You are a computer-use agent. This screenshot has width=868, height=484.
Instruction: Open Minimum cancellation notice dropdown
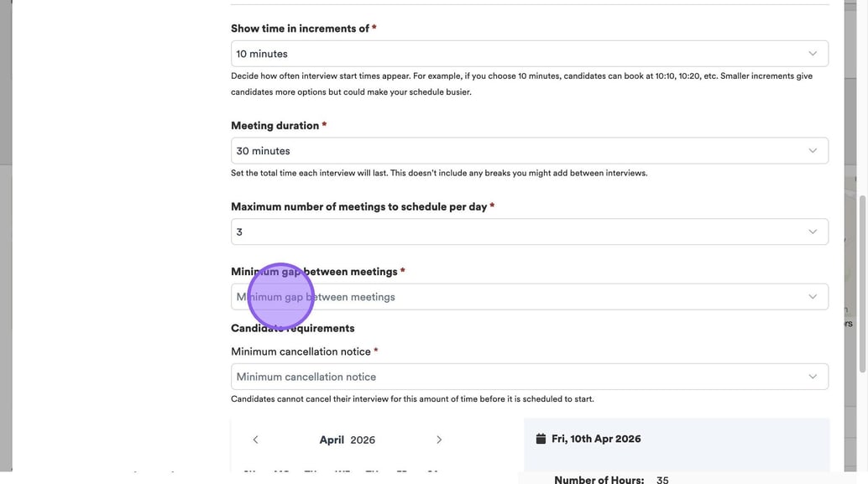pos(529,377)
